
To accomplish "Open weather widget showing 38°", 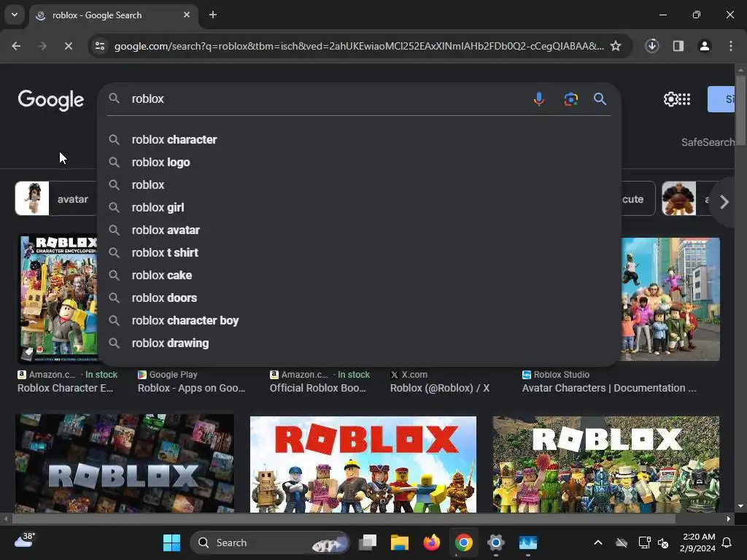I will point(25,541).
